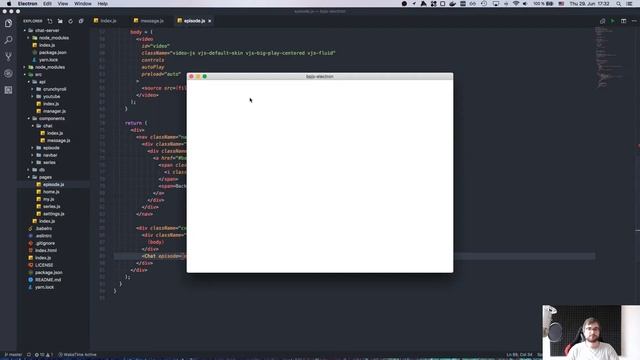Open Spotlight search in menu bar

619,4
